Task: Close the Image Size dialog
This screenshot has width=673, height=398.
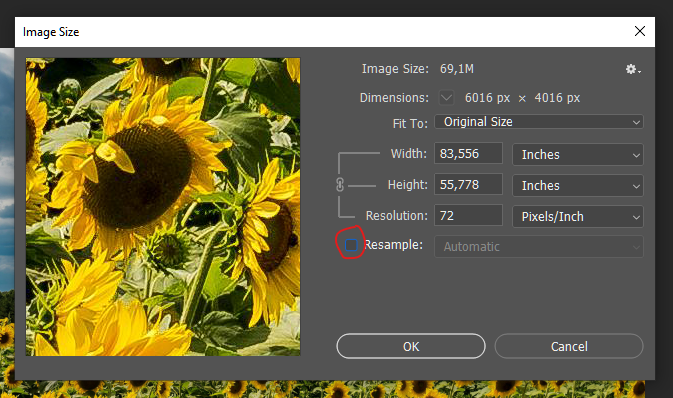Action: coord(640,31)
